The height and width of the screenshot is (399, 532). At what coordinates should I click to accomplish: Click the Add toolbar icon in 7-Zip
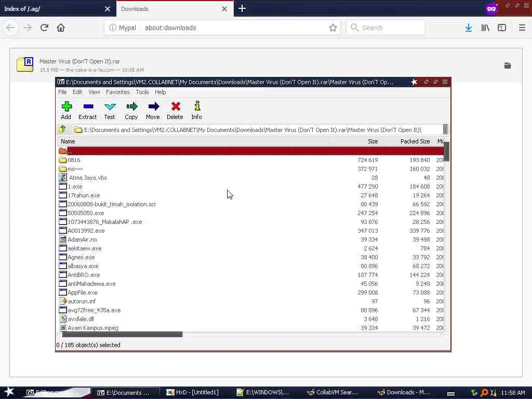click(x=66, y=107)
